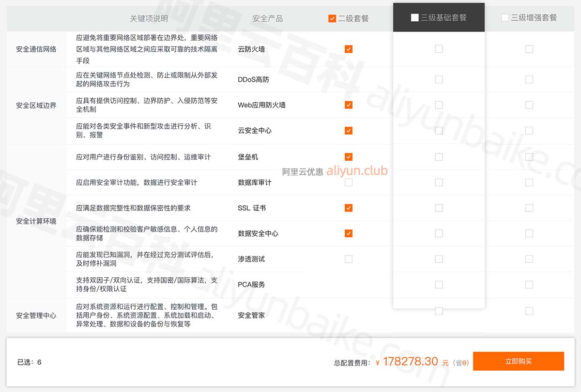Check DDoS高防 in the 三级基础套餐 column
Viewport: 581px width, 392px height.
tap(439, 79)
